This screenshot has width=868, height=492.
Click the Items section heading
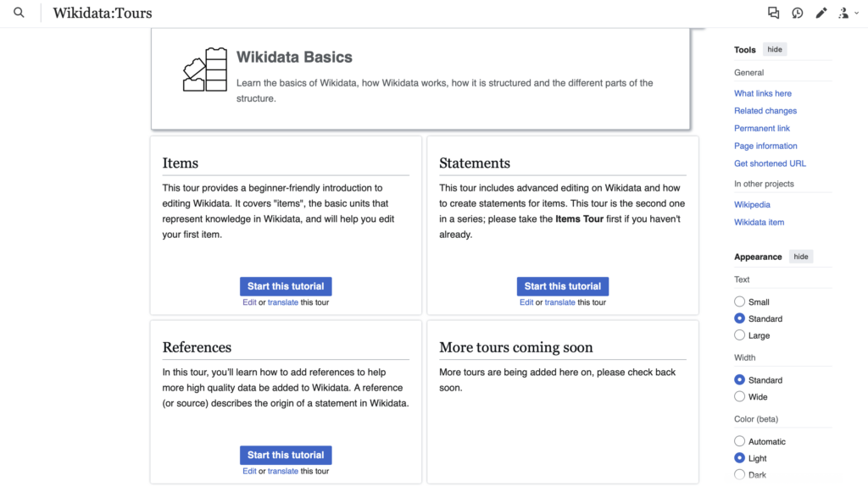(x=180, y=163)
